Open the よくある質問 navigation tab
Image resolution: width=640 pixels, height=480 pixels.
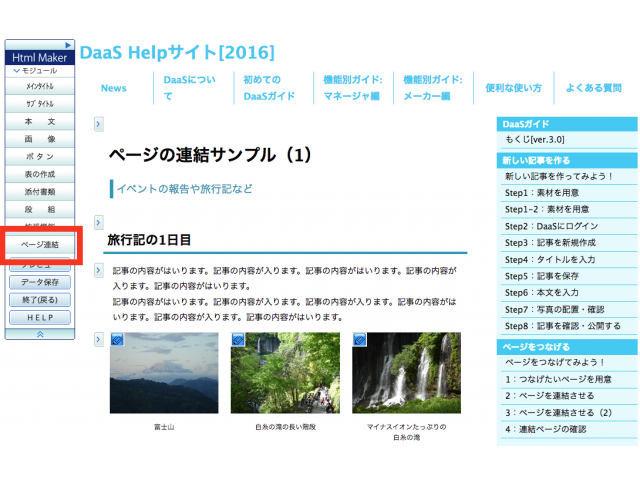coord(593,88)
